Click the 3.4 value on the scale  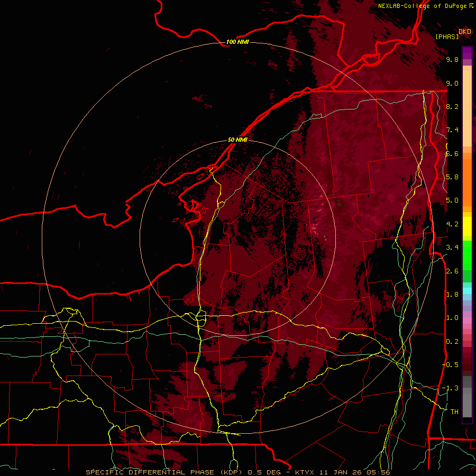[x=452, y=248]
